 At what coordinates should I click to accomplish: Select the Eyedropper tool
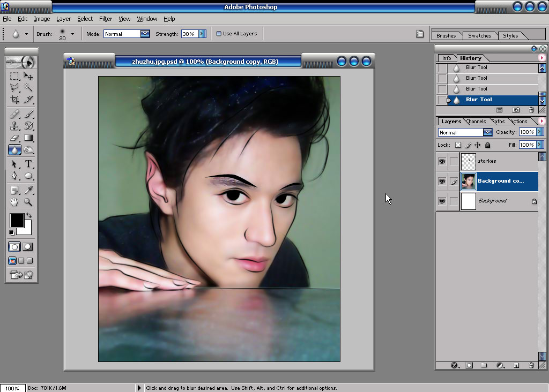[28, 190]
